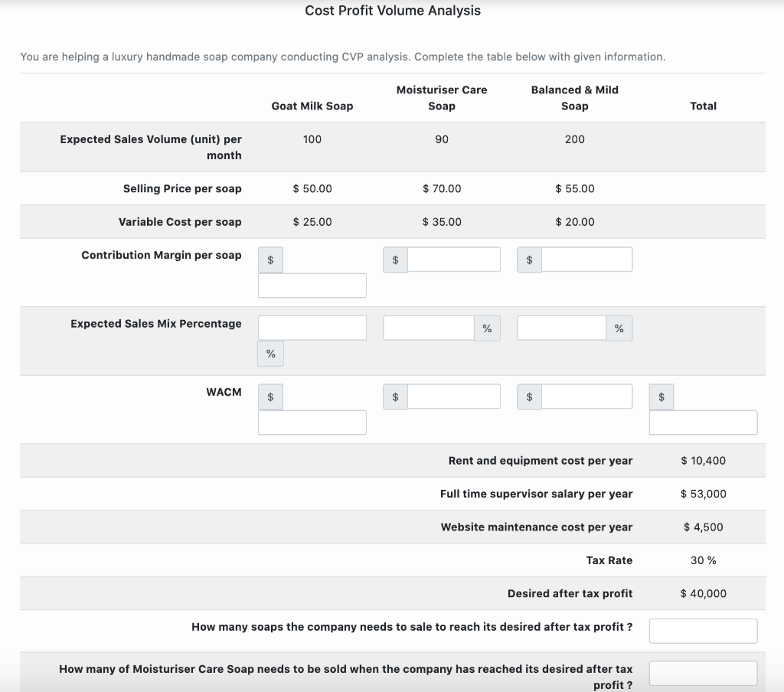Click the Rent and equipment cost value
The width and height of the screenshot is (784, 692).
[703, 460]
